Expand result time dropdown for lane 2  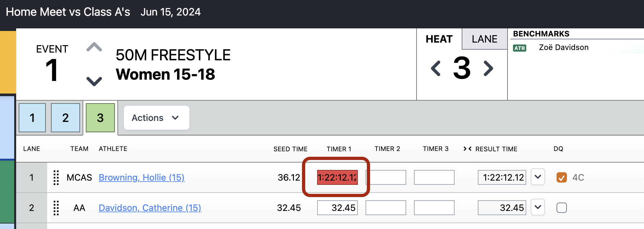[x=538, y=207]
